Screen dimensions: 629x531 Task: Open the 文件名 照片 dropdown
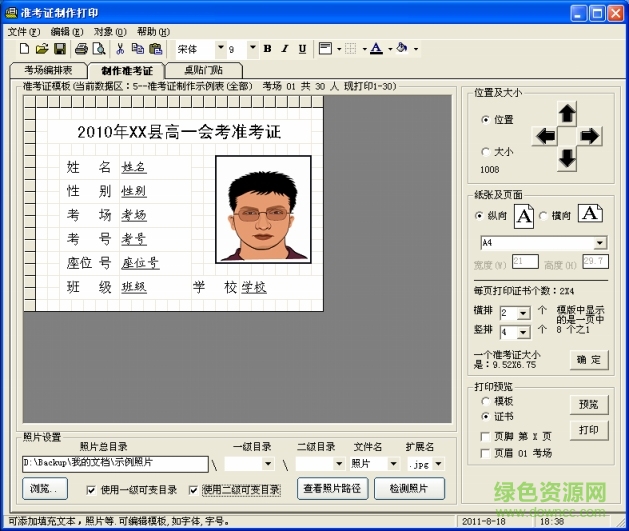click(394, 464)
